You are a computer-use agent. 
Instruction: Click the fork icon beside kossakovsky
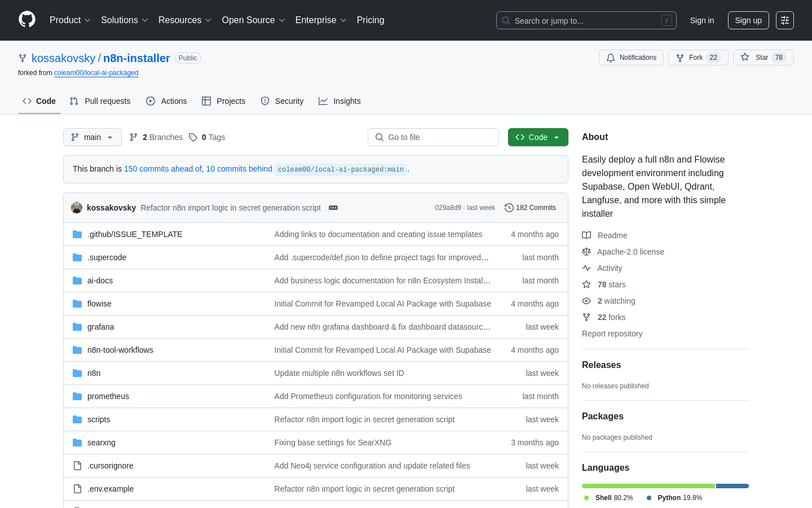tap(23, 58)
